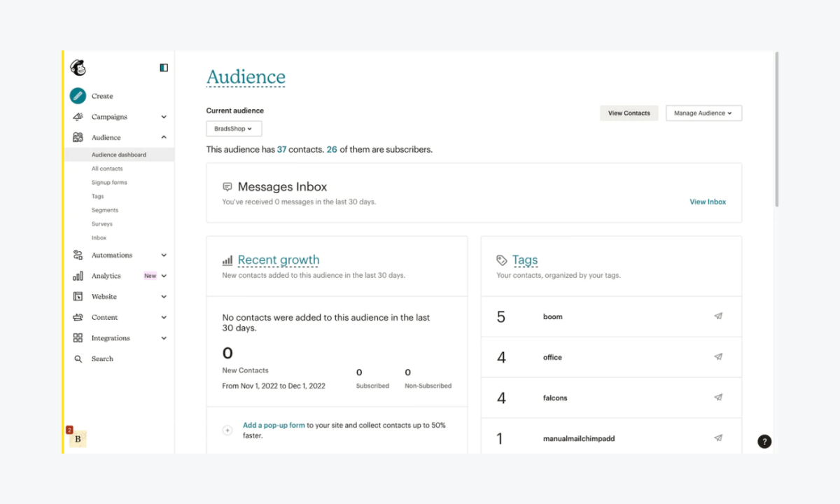Open the B account avatar

tap(78, 440)
